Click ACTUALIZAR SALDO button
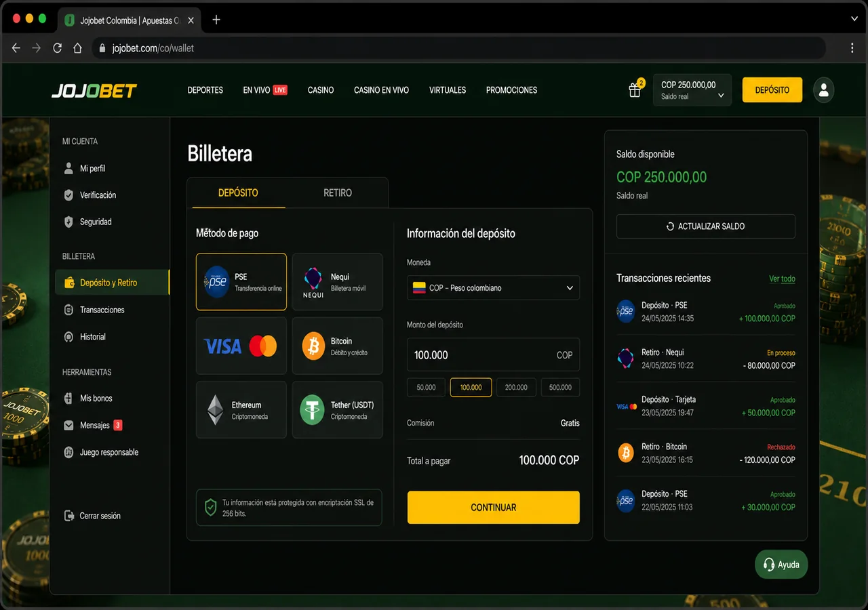 point(706,226)
